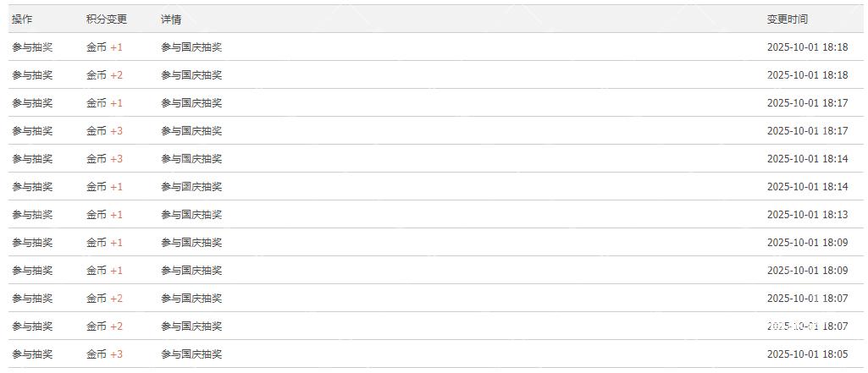Click 金币 +3 in the 18:17 row
This screenshot has width=868, height=373.
coord(104,131)
